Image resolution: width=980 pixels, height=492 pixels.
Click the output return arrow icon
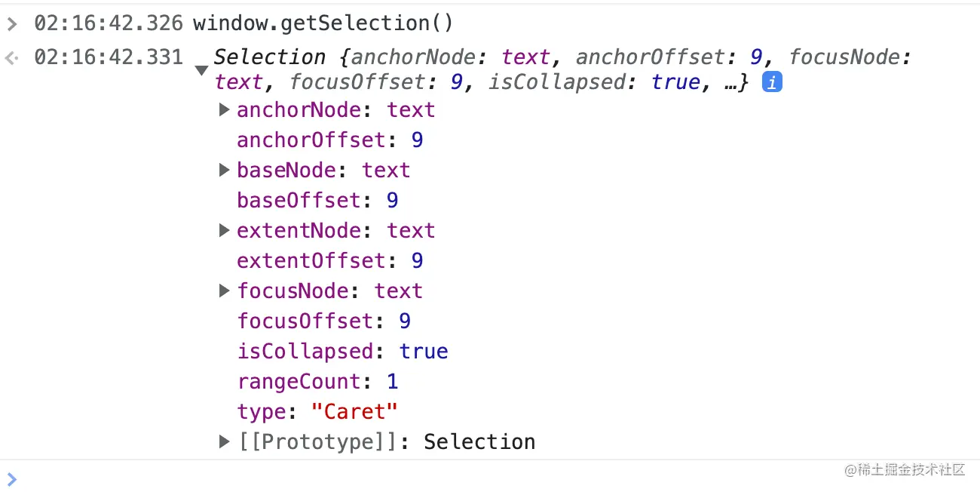click(11, 57)
